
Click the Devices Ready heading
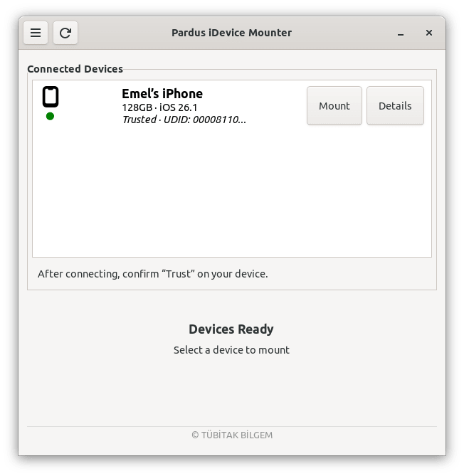click(x=231, y=329)
